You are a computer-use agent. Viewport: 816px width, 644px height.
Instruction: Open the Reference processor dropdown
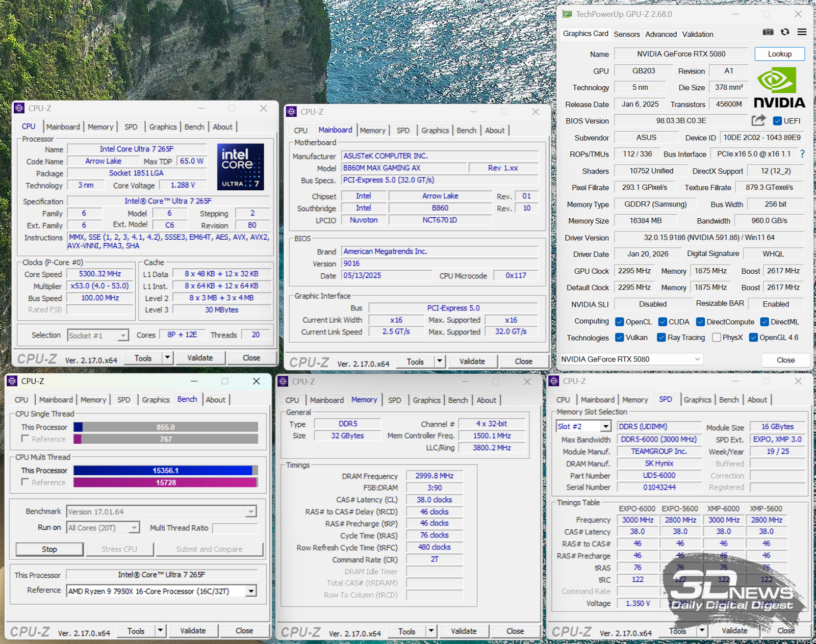click(251, 591)
